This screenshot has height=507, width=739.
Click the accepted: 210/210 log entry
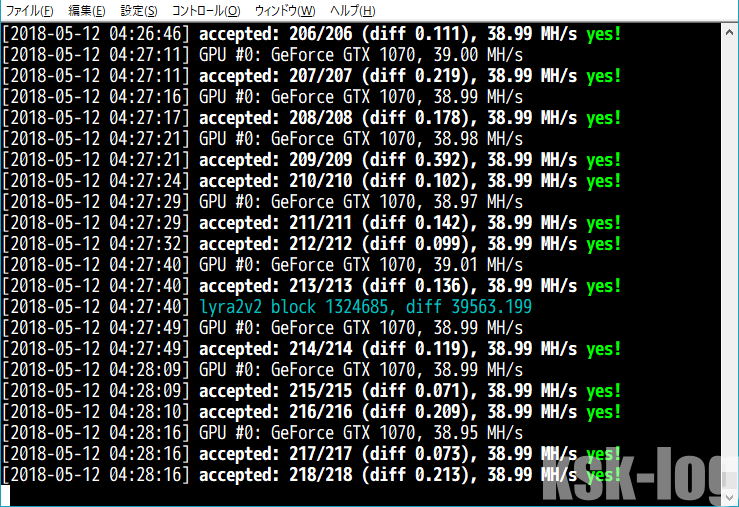pos(312,181)
